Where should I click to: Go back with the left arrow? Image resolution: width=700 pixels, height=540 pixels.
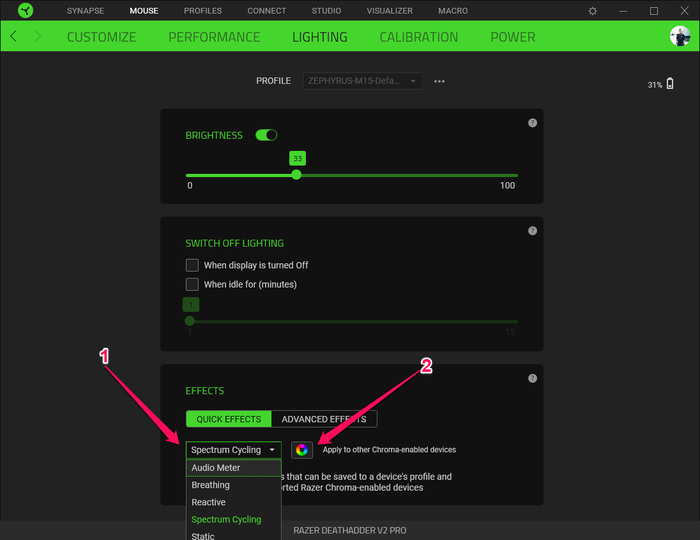(x=13, y=36)
